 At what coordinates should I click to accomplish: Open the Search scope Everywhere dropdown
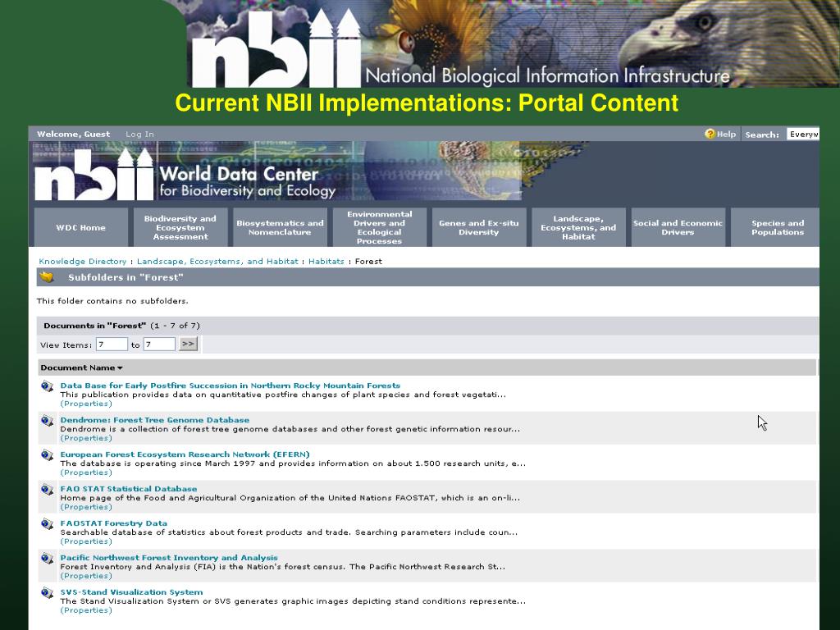[x=802, y=135]
